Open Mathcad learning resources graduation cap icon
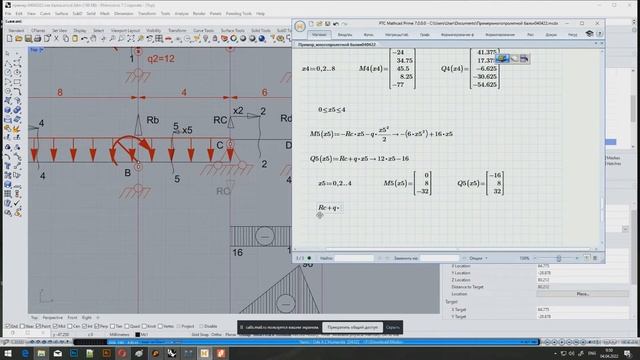 pos(589,34)
